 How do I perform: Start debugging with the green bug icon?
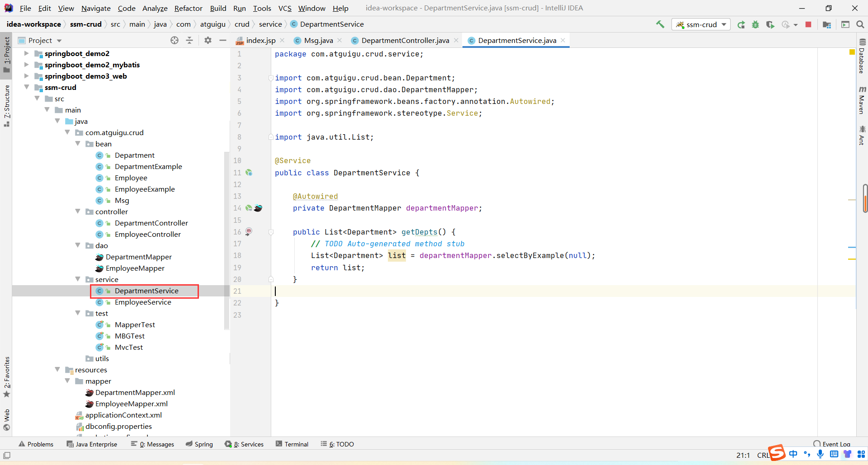tap(755, 24)
